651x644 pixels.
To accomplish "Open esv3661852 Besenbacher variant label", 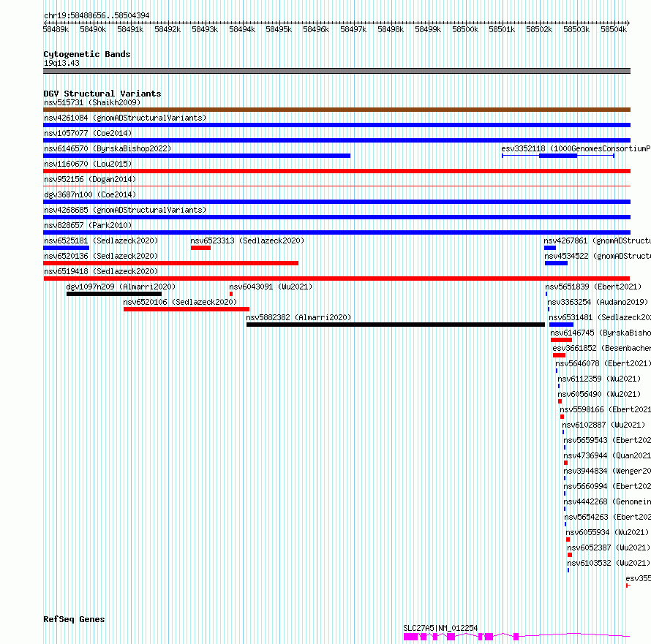I will tap(601, 348).
